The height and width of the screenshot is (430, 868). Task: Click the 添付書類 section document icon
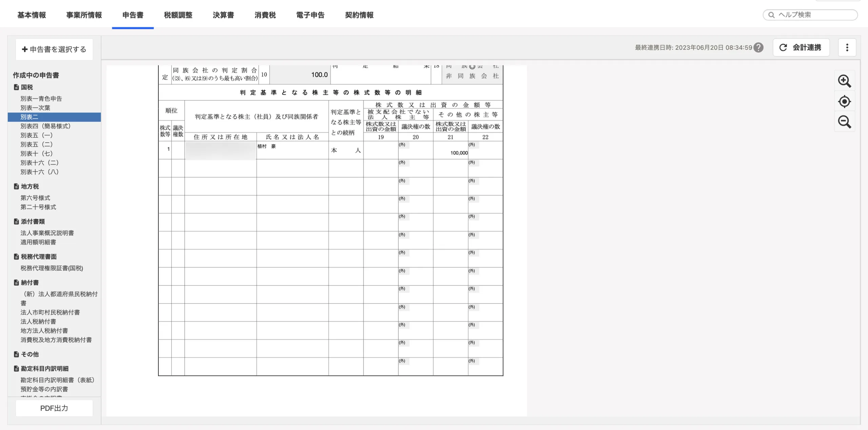(16, 221)
